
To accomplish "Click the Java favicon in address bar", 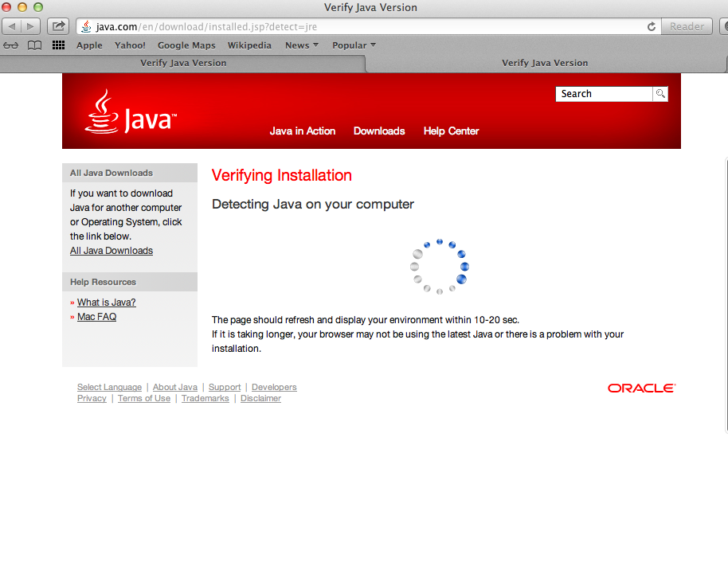I will click(86, 27).
